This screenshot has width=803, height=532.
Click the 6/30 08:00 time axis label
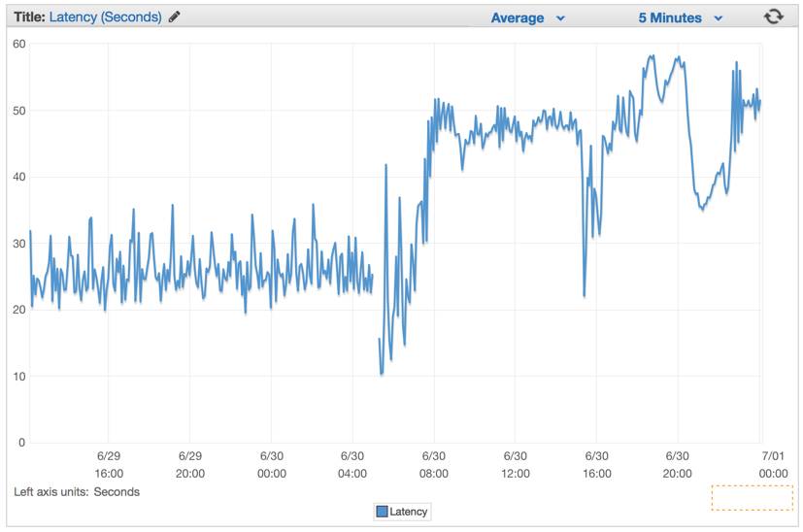point(434,464)
